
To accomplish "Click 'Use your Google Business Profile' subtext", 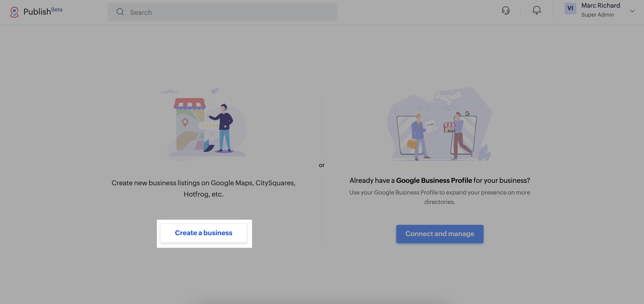I will click(440, 197).
